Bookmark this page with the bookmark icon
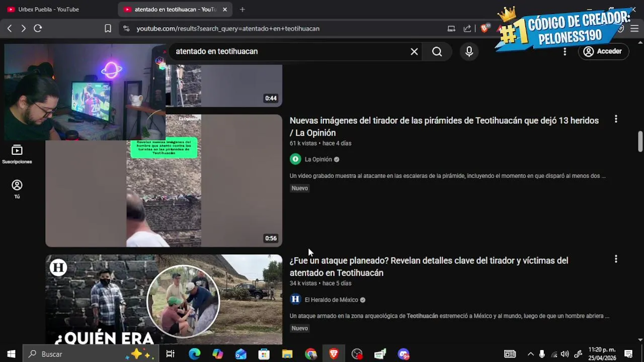 click(x=108, y=29)
